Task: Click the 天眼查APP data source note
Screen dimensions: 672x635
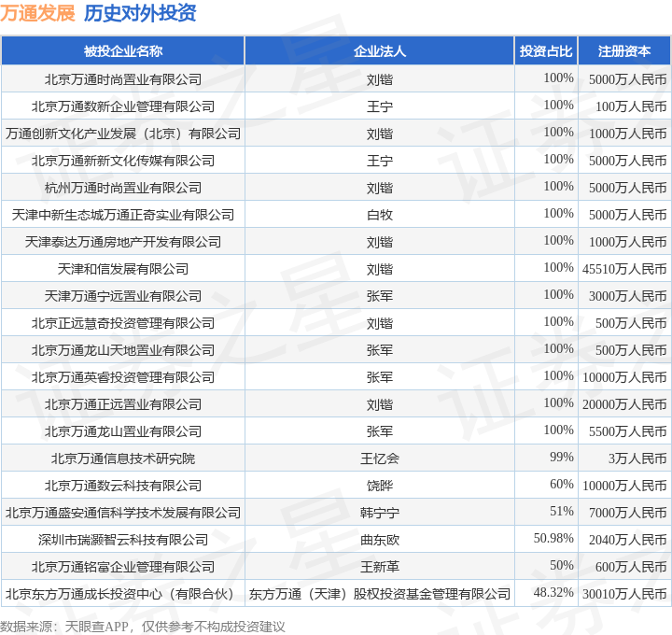Action: tap(142, 627)
